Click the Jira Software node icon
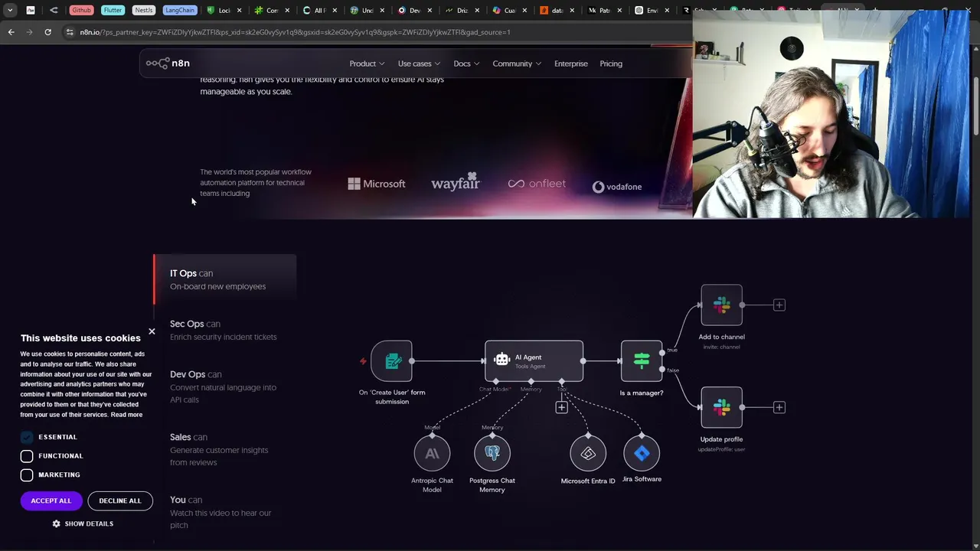The height and width of the screenshot is (551, 980). [x=642, y=454]
